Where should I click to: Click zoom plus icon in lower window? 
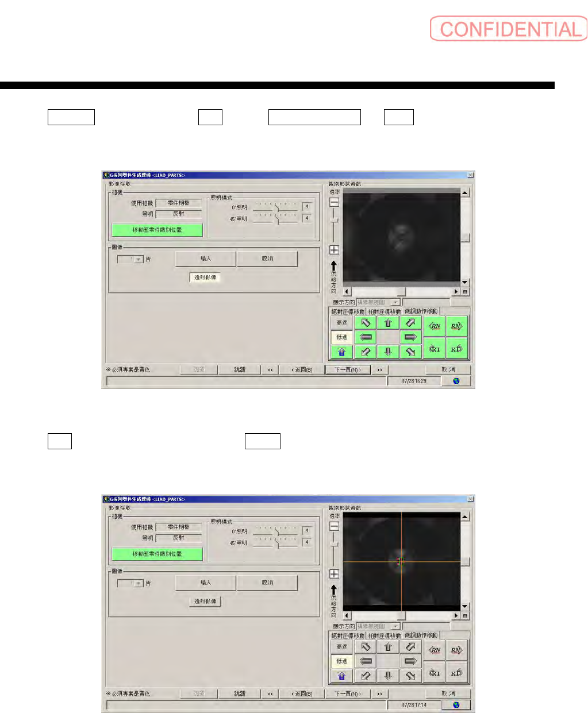coord(334,574)
